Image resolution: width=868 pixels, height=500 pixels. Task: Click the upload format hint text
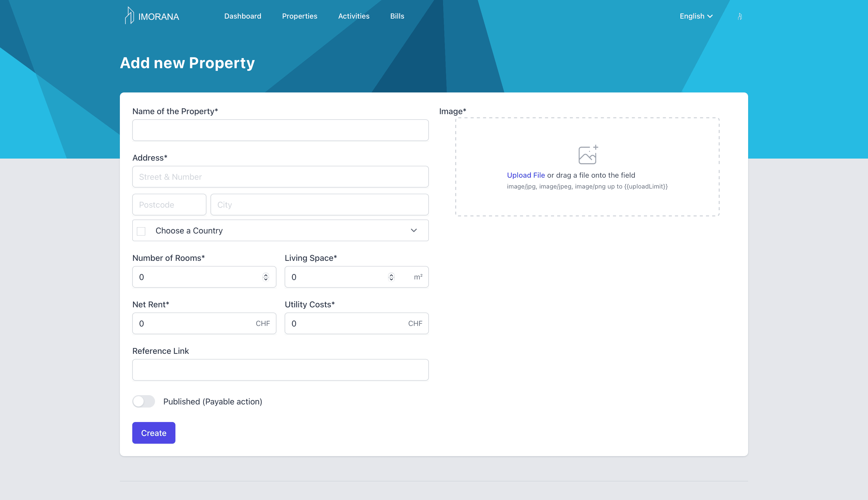587,186
